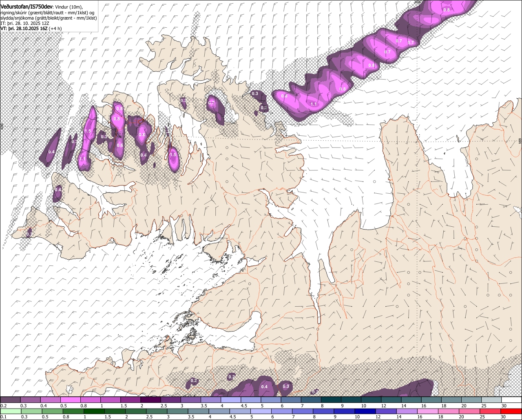Select the 'slydda/snjókoma (grátt/bleikt/grænt' legend line
The image size is (522, 420).
pyautogui.click(x=48, y=18)
